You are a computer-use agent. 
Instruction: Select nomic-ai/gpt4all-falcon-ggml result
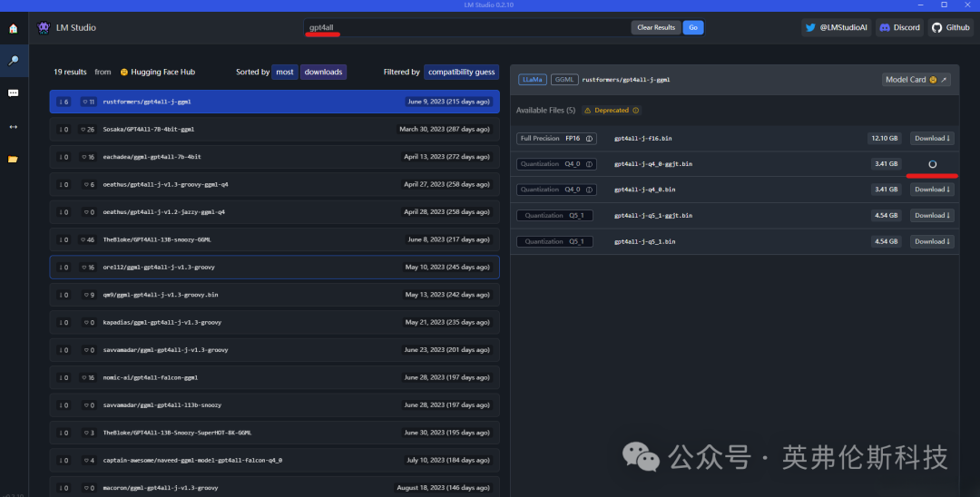point(274,377)
